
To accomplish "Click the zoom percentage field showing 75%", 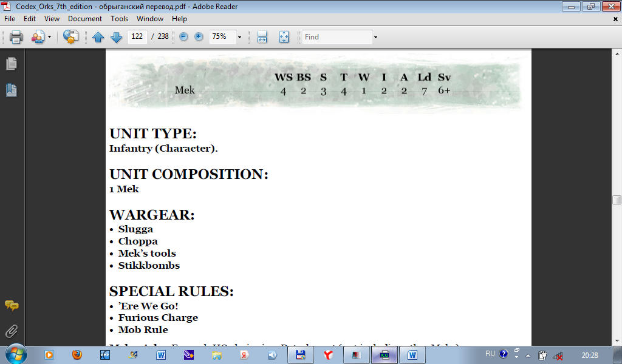I will click(222, 36).
